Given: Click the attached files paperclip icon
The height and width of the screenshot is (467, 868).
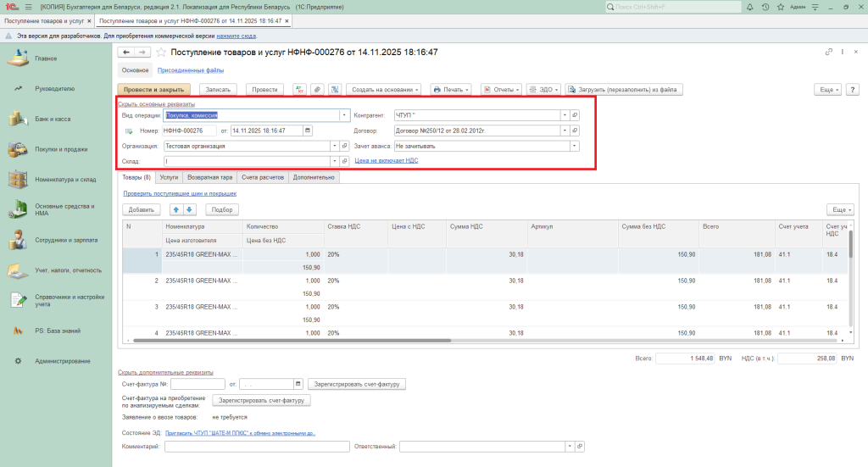Looking at the screenshot, I should tap(316, 89).
